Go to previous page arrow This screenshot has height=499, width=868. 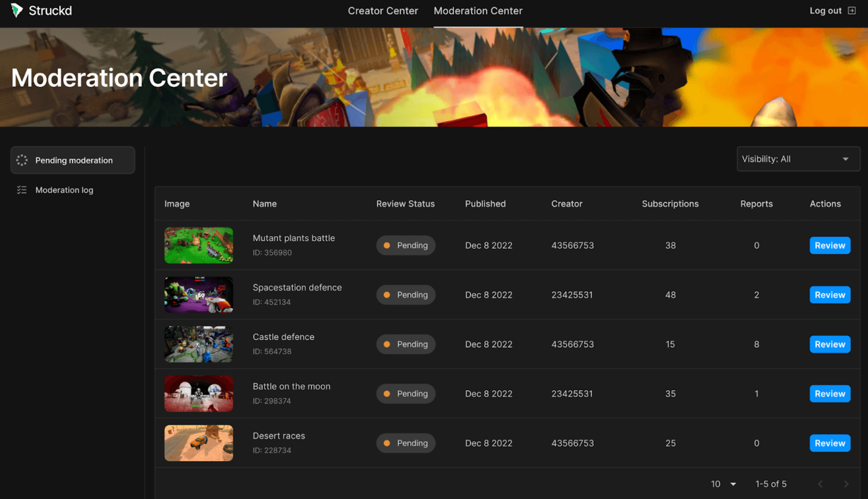pyautogui.click(x=820, y=484)
